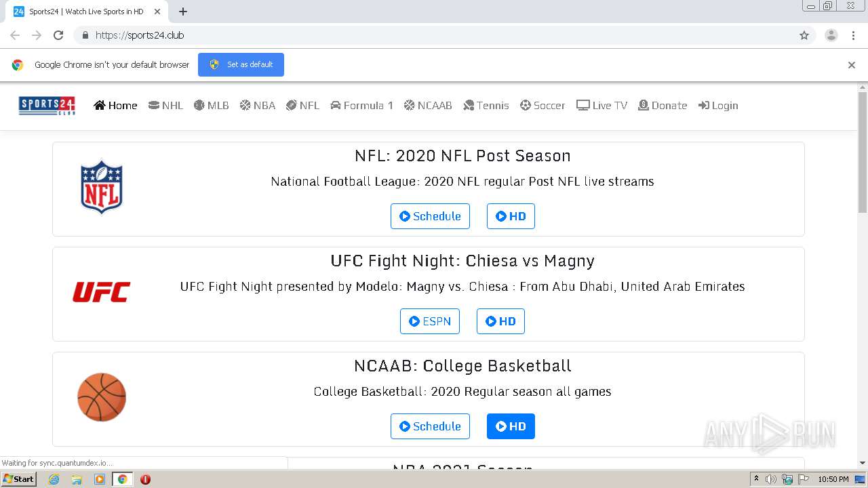Switch to Chrome in the taskbar
This screenshot has width=868, height=488.
point(122,479)
